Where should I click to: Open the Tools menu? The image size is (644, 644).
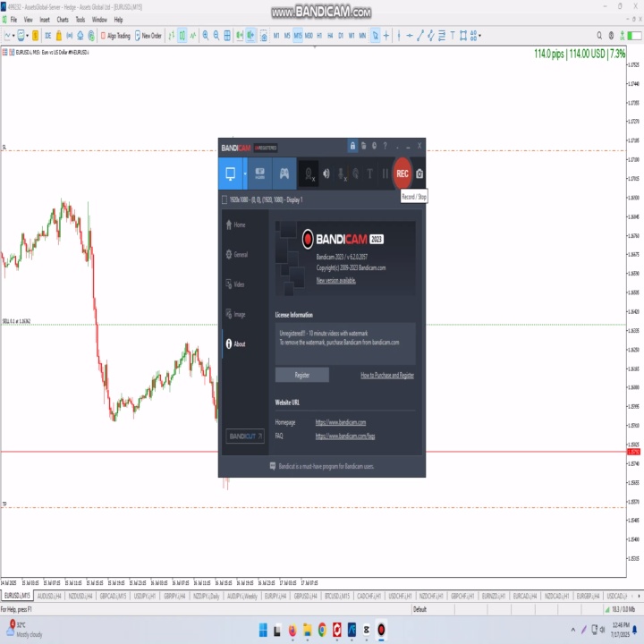80,20
